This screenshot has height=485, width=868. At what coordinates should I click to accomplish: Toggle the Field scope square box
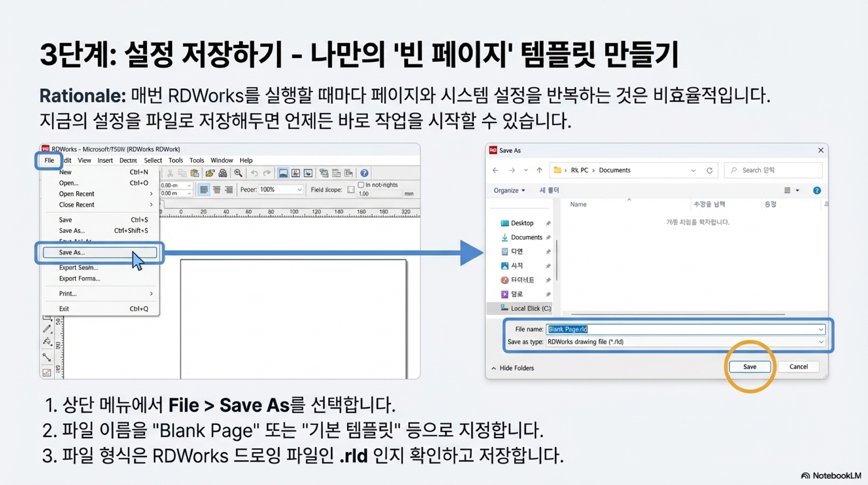351,190
